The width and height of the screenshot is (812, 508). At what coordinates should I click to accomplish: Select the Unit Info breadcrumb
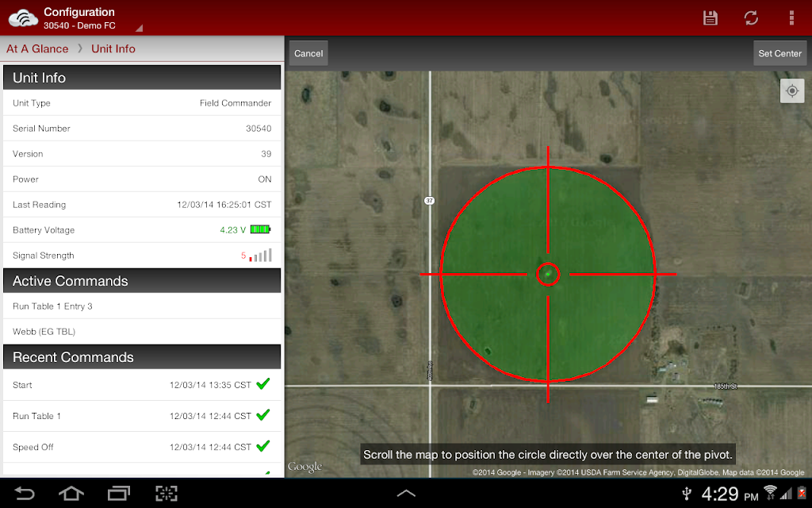pyautogui.click(x=113, y=48)
